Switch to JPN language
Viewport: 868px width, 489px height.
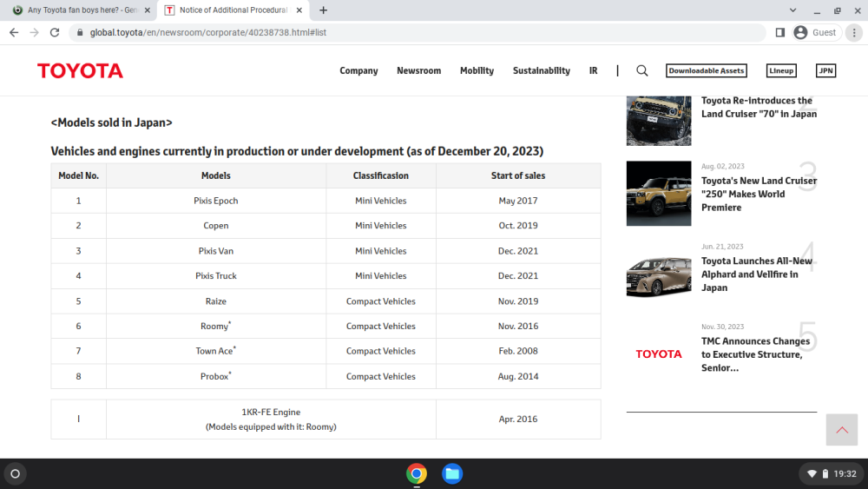pyautogui.click(x=825, y=70)
